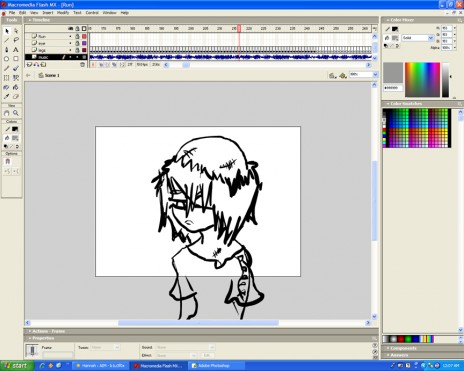Click the red playhead marker on timeline
The width and height of the screenshot is (464, 371).
pyautogui.click(x=239, y=28)
